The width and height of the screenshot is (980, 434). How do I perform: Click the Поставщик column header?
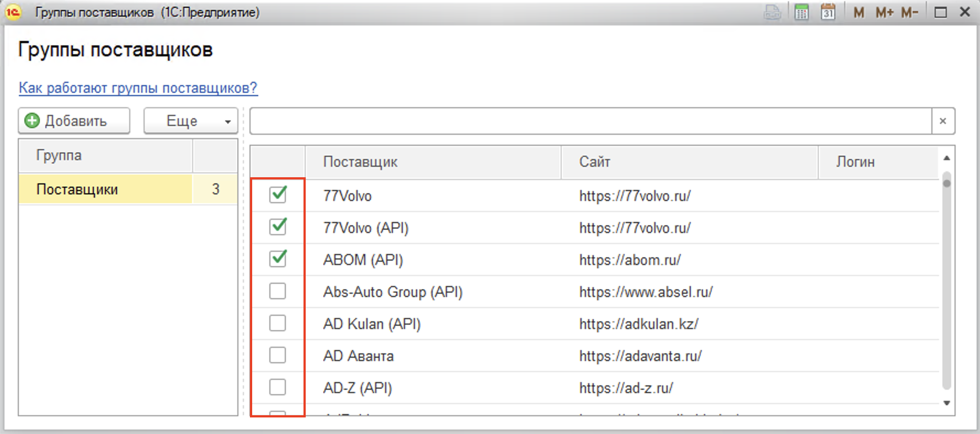click(433, 162)
